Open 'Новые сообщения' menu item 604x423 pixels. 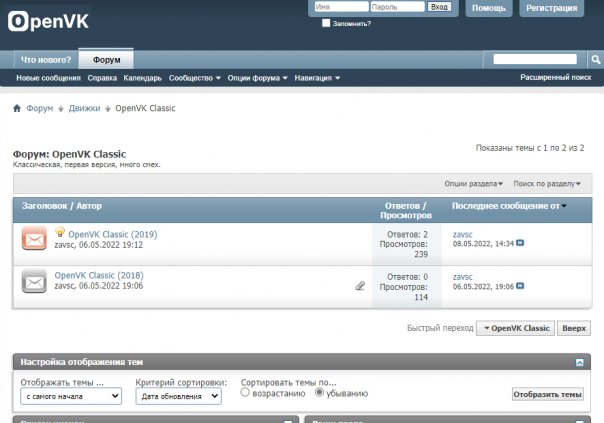click(x=49, y=78)
